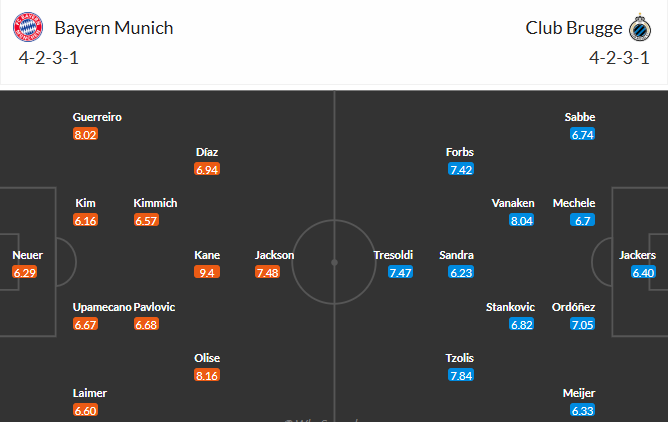Image resolution: width=668 pixels, height=422 pixels.
Task: Click on player Ordóñez
Action: pos(574,307)
